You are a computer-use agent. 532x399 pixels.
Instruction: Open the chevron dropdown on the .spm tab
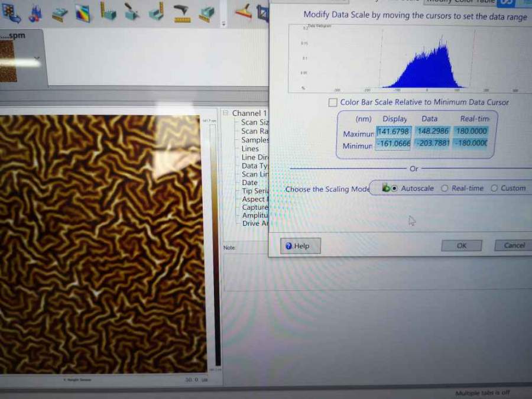(37, 59)
